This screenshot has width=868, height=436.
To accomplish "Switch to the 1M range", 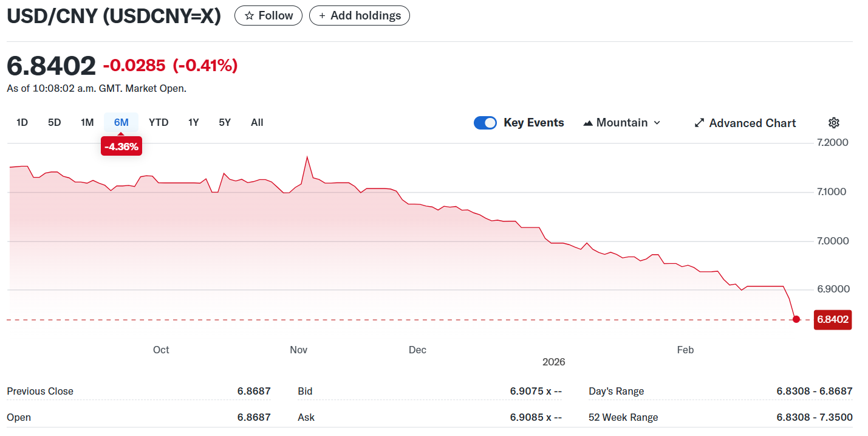I will (87, 122).
